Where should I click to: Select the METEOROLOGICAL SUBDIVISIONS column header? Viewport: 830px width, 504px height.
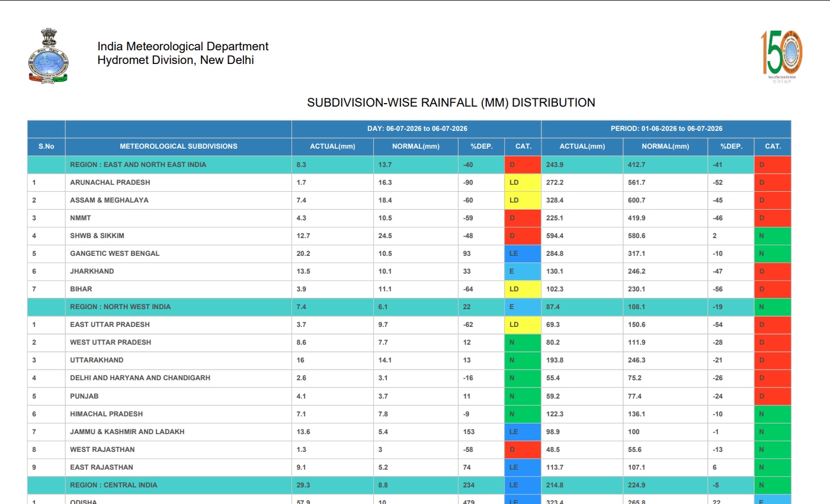pos(178,146)
